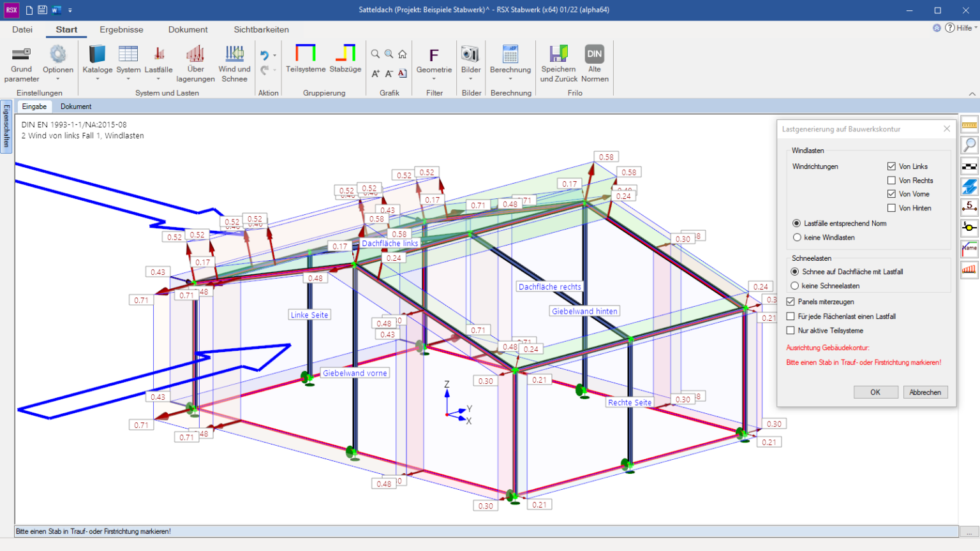The width and height of the screenshot is (980, 551).
Task: Uncheck Panels miterzeugen option
Action: point(791,302)
